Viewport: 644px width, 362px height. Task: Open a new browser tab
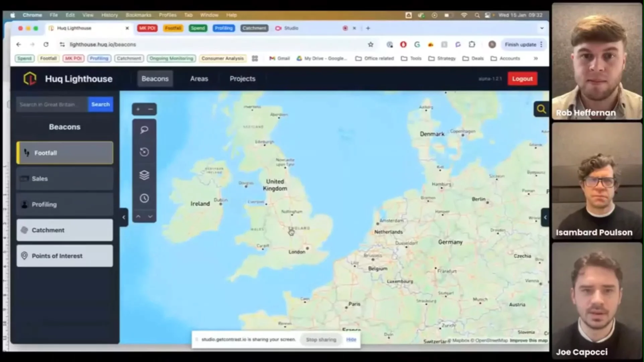click(368, 28)
